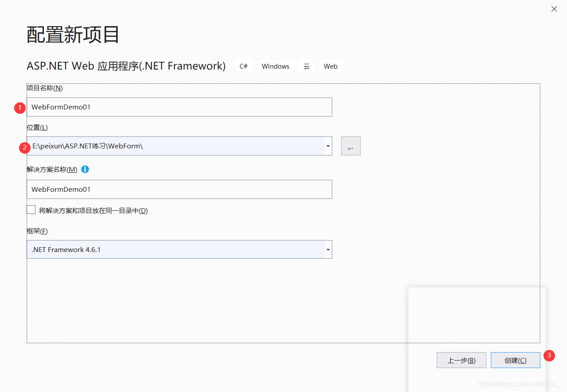Screen dimensions: 567x392
Task: Click the 解决方案名称(M) label
Action: (52, 169)
